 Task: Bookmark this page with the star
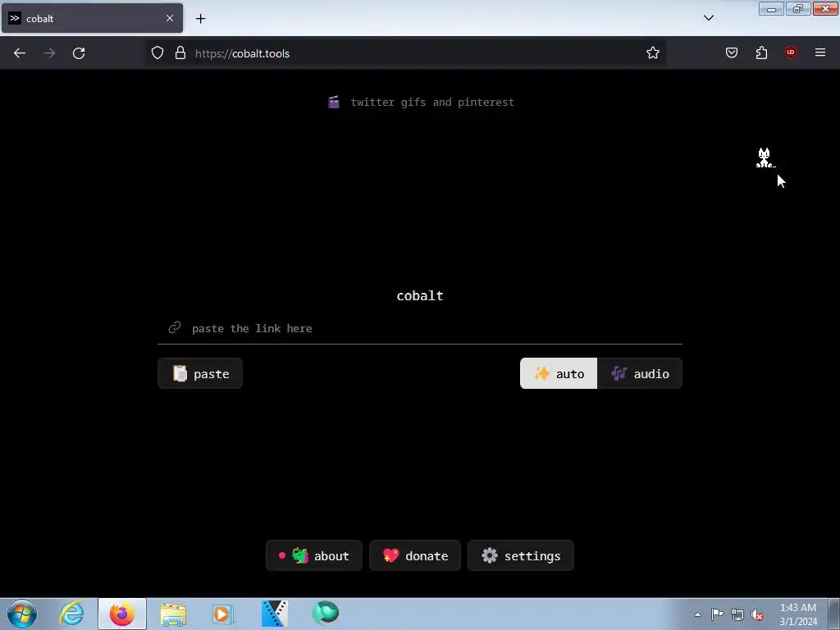pyautogui.click(x=652, y=52)
